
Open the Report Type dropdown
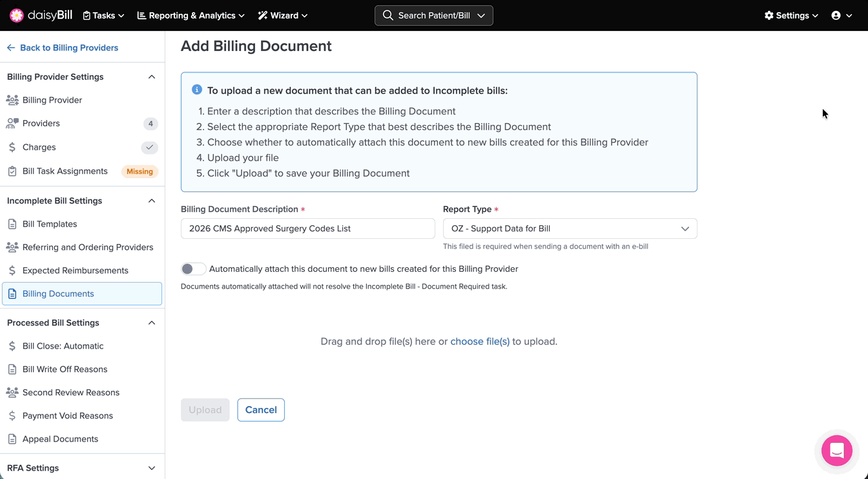click(x=570, y=229)
